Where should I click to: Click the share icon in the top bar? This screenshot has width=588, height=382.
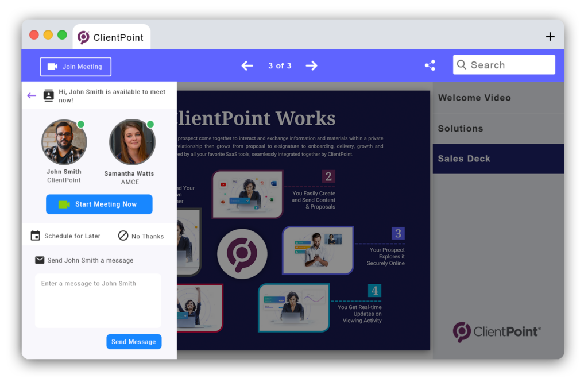[x=430, y=65]
